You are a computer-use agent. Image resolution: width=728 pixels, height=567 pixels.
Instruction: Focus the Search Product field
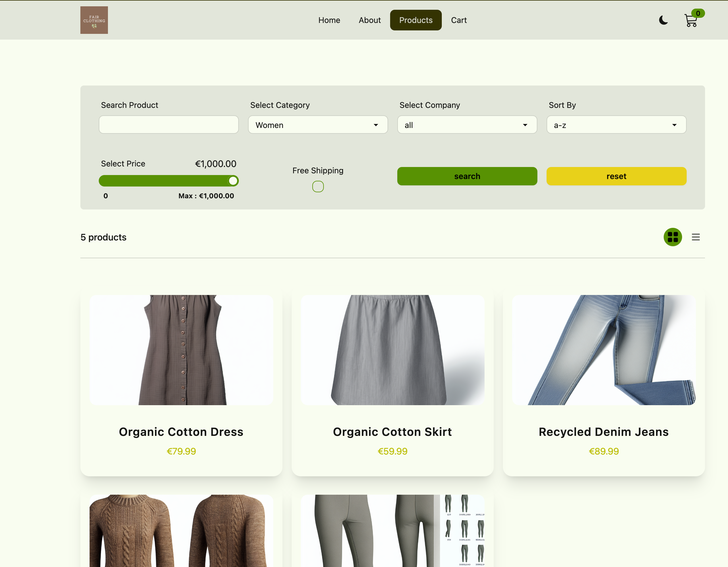169,125
